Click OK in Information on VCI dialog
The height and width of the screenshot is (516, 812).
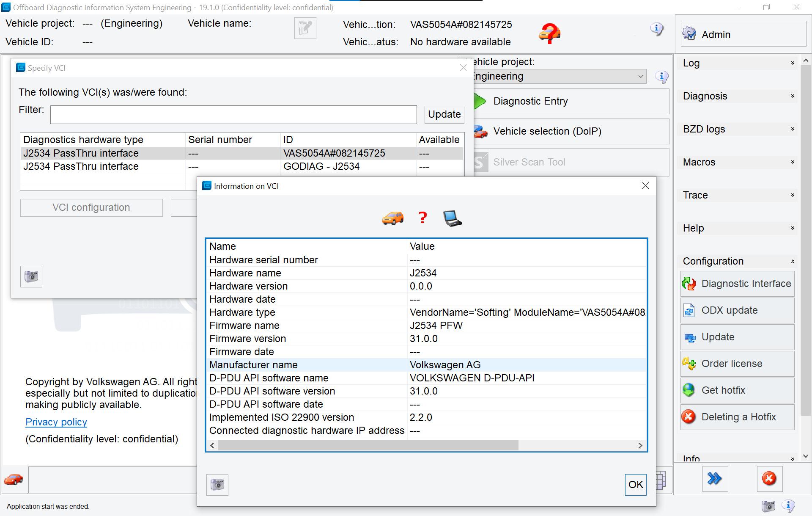pos(636,485)
